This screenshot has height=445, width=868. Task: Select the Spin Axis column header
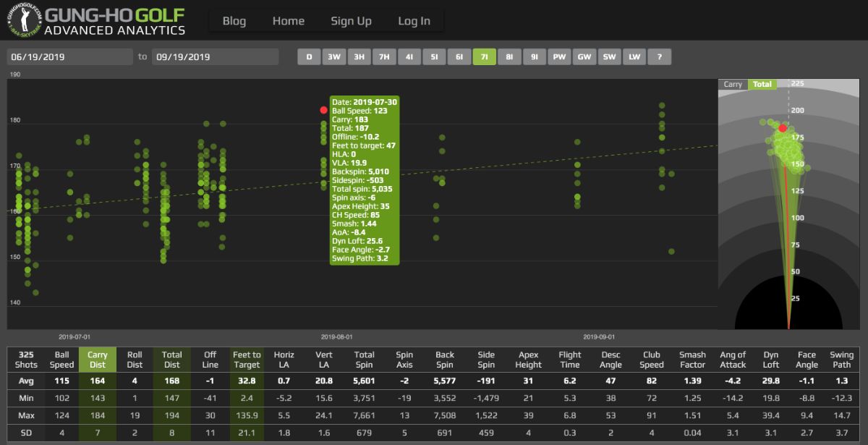pos(404,360)
